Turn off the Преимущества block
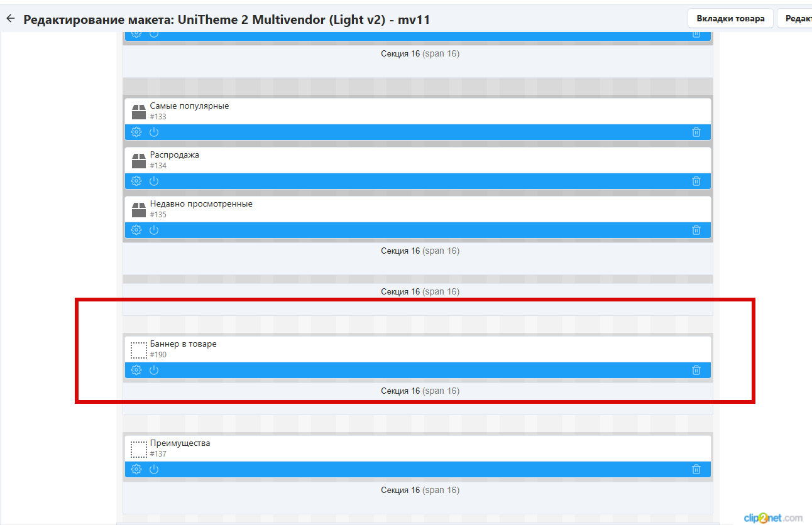This screenshot has height=525, width=812. pos(154,469)
